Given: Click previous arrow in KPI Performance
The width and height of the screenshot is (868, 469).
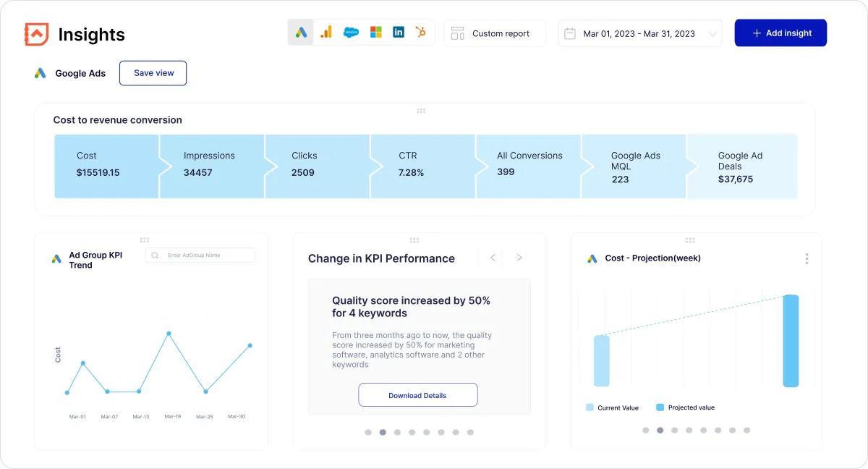Looking at the screenshot, I should (x=493, y=258).
